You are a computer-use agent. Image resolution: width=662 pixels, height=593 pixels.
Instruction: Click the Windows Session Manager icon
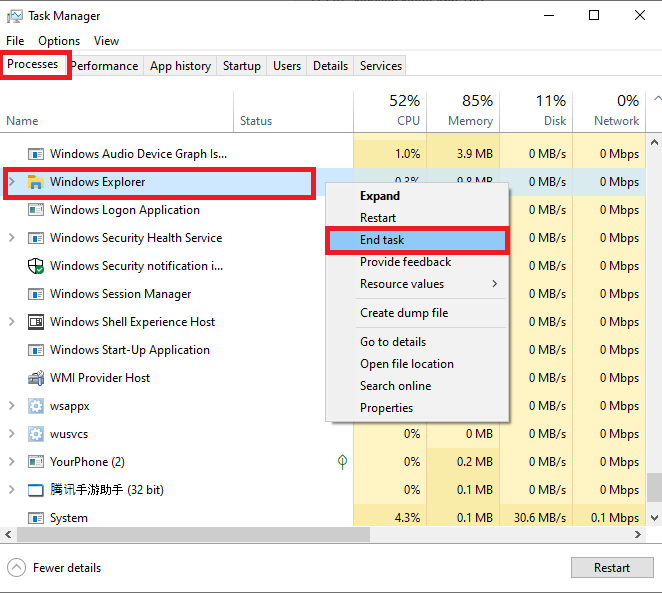click(x=35, y=294)
